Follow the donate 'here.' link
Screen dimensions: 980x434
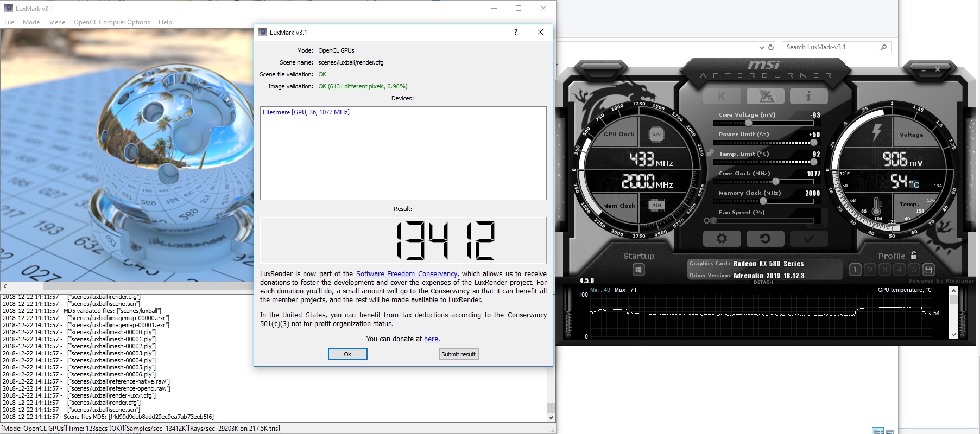click(432, 339)
